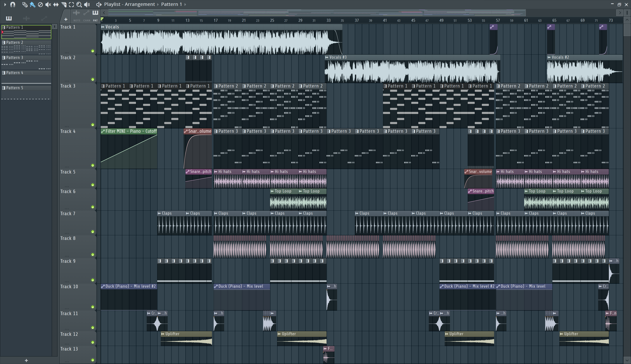Select the Select marquee tool

click(x=71, y=4)
